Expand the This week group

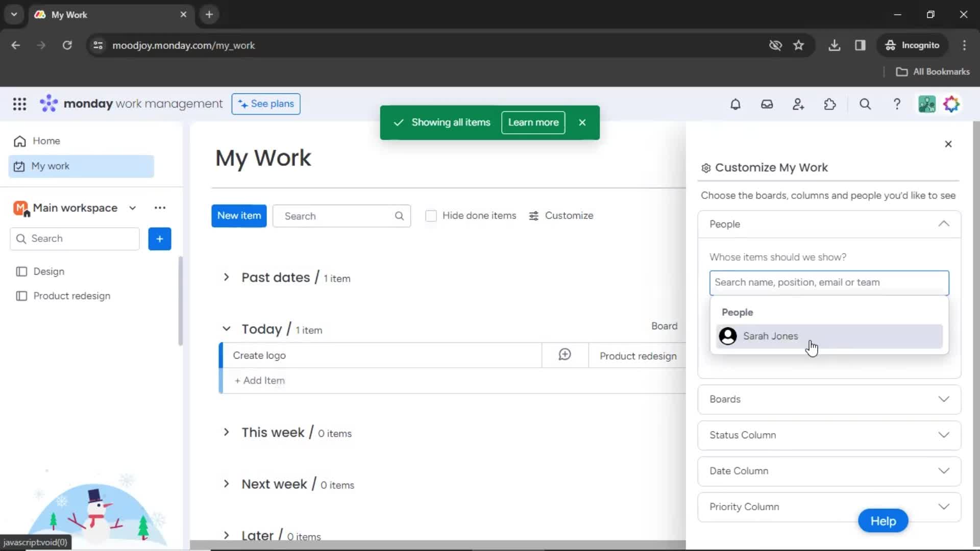(226, 432)
